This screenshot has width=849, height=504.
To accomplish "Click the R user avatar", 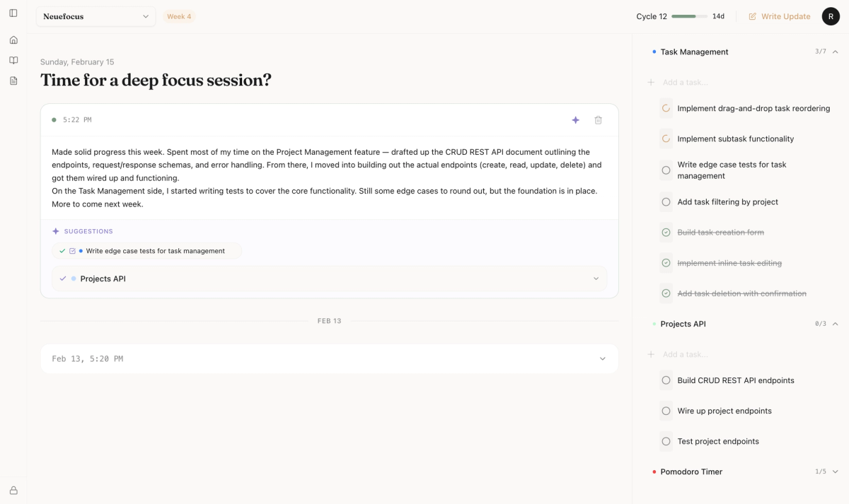I will click(x=831, y=16).
